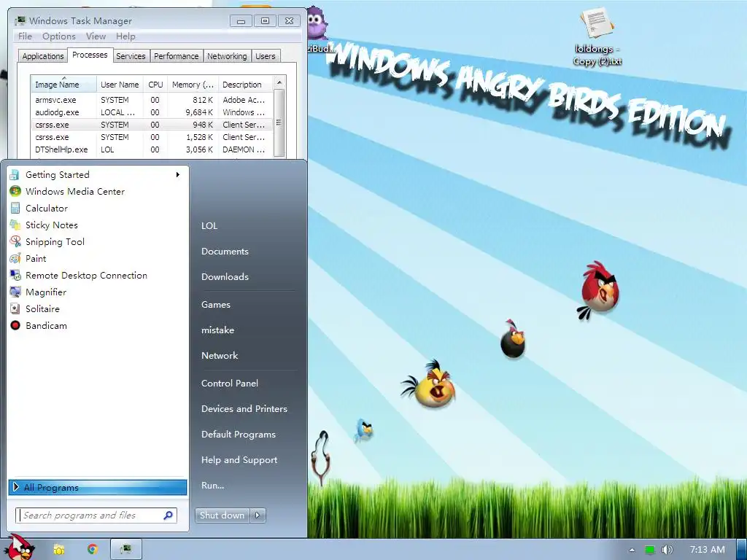
Task: Open the Magnifier icon
Action: coord(15,292)
